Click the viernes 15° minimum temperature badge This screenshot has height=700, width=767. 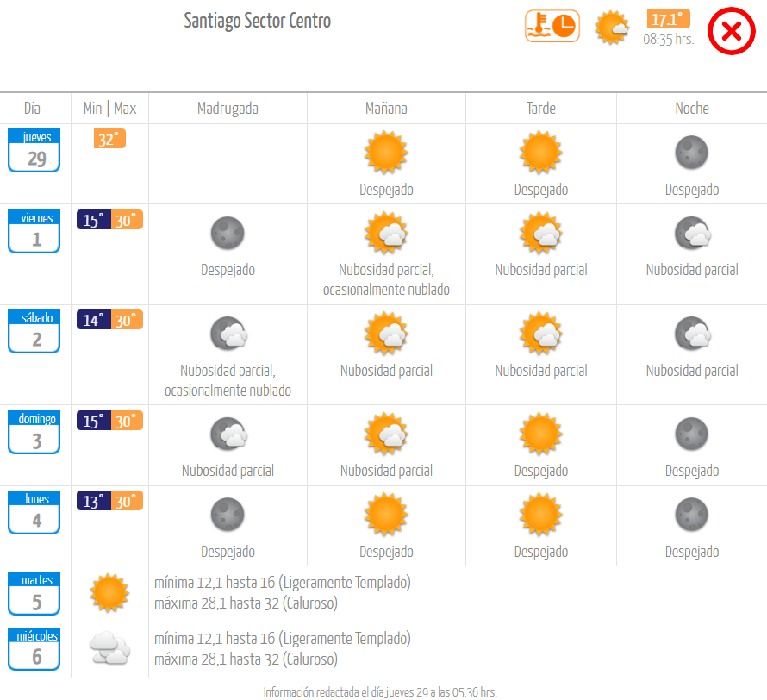(93, 220)
